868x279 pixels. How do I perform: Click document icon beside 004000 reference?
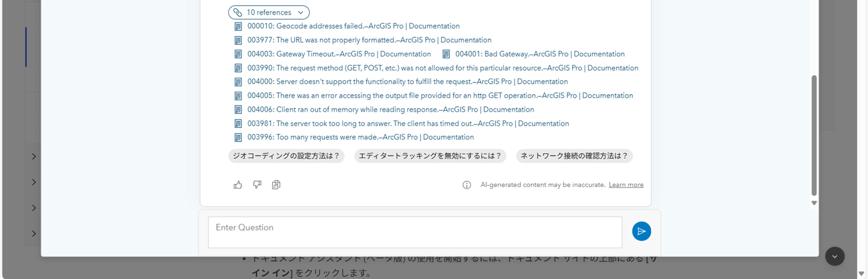[x=238, y=82]
